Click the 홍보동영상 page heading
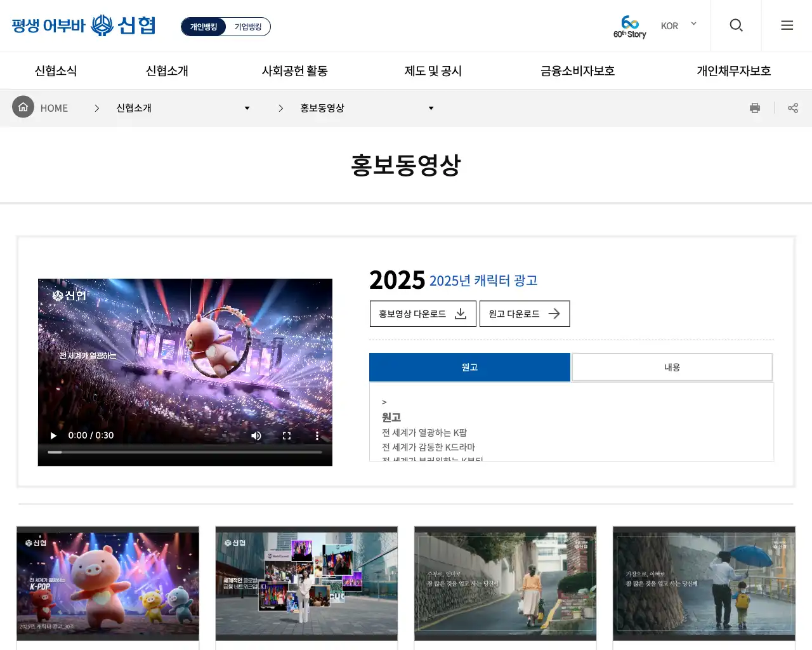 tap(406, 165)
